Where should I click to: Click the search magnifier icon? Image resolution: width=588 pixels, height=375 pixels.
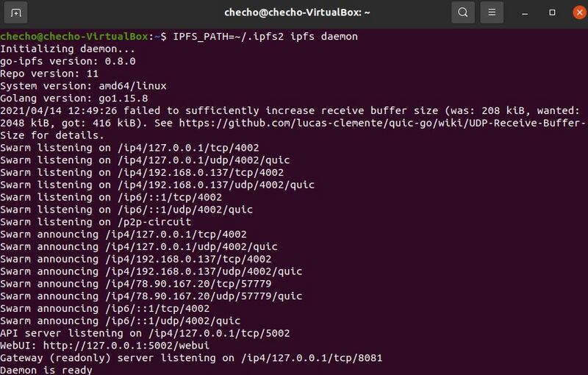462,12
